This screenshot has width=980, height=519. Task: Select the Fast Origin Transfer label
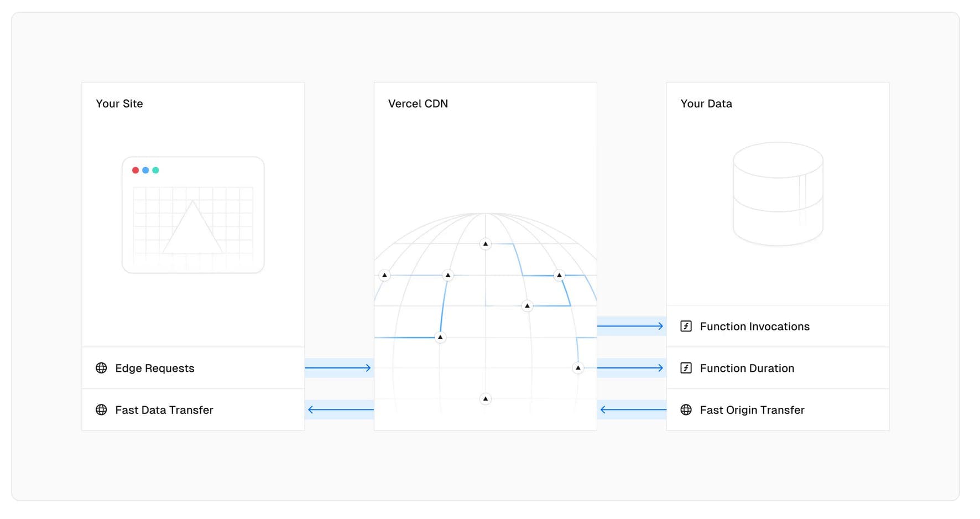point(752,410)
